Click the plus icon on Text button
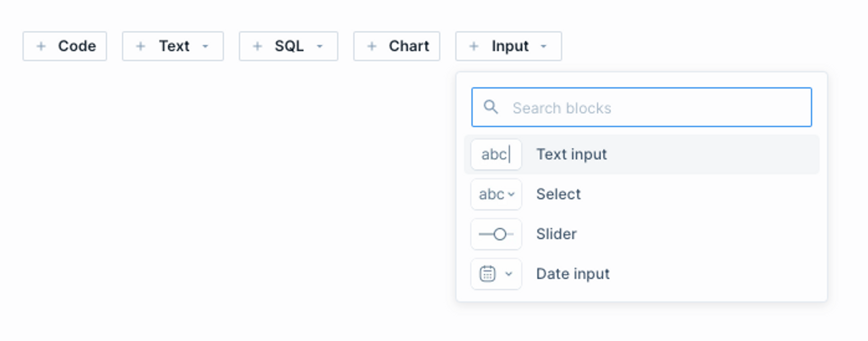868x341 pixels. (141, 46)
